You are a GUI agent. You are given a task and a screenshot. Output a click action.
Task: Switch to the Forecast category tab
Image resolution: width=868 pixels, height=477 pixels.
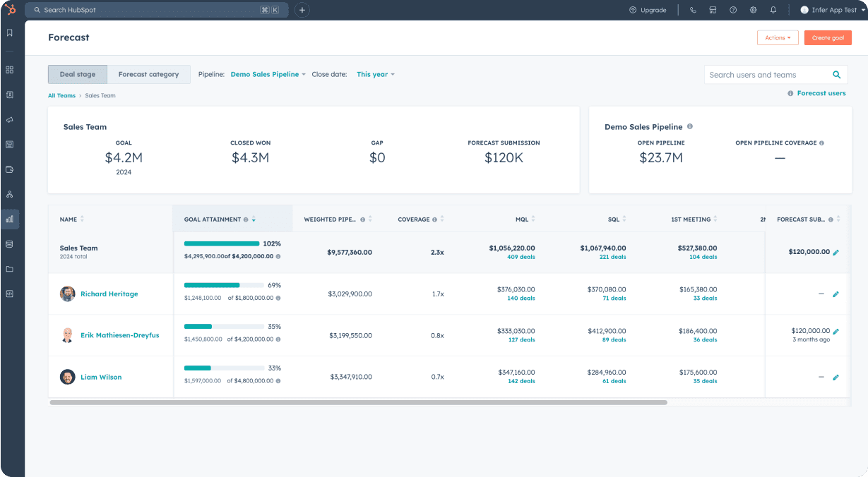pos(148,73)
